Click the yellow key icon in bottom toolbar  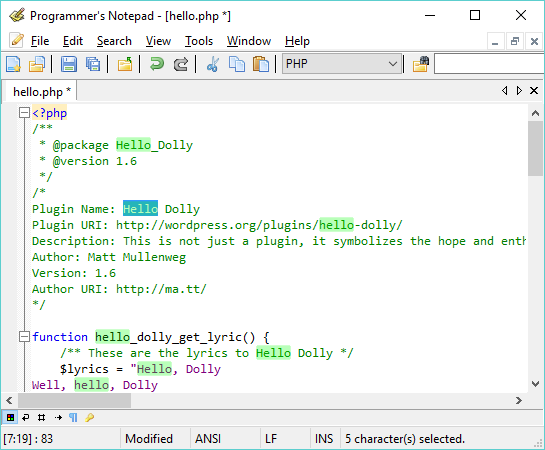coord(89,417)
